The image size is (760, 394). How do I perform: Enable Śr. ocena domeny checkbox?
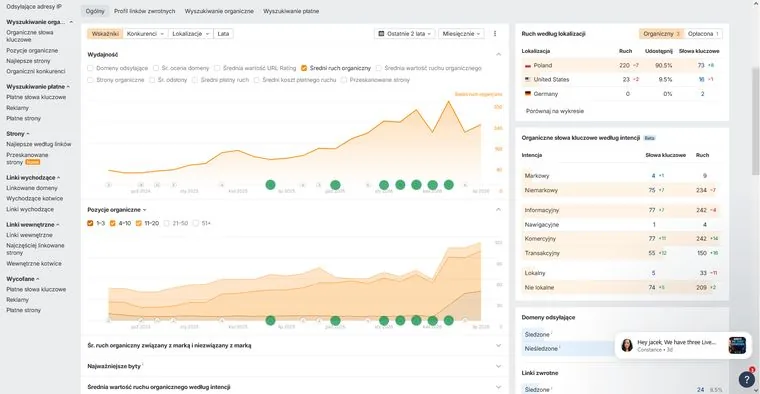[156, 68]
